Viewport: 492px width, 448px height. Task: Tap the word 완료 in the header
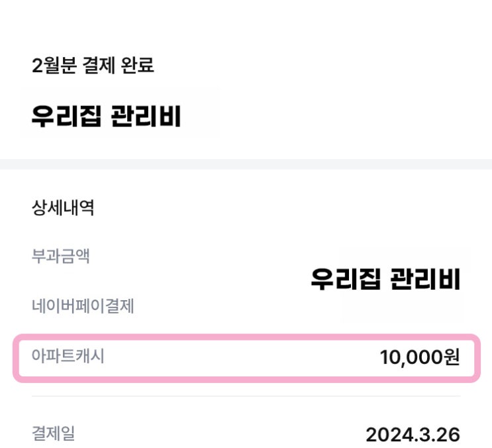point(138,66)
